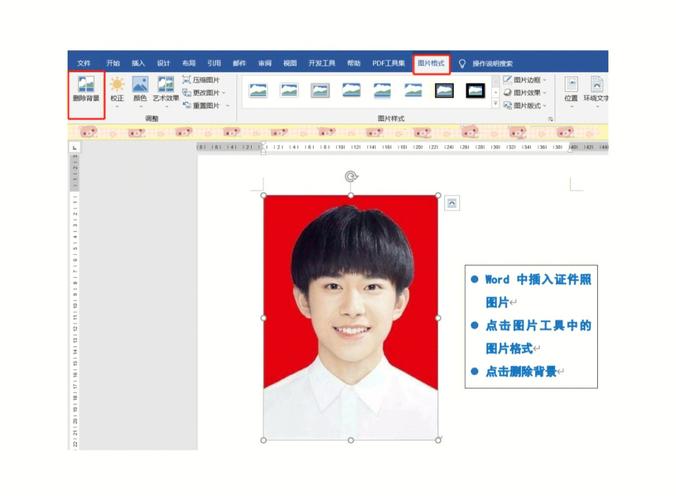Open the 环绕文字 wrap text tool
This screenshot has width=676, height=500.
[596, 90]
